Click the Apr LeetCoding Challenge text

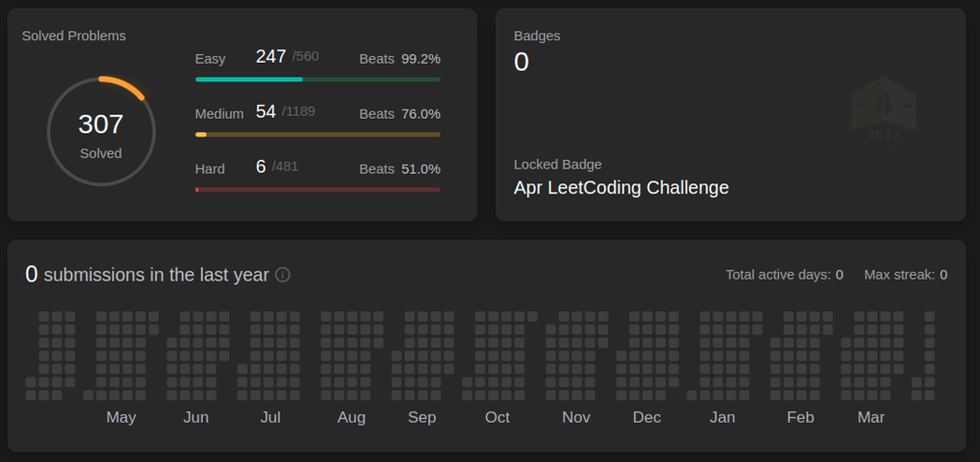click(x=621, y=187)
